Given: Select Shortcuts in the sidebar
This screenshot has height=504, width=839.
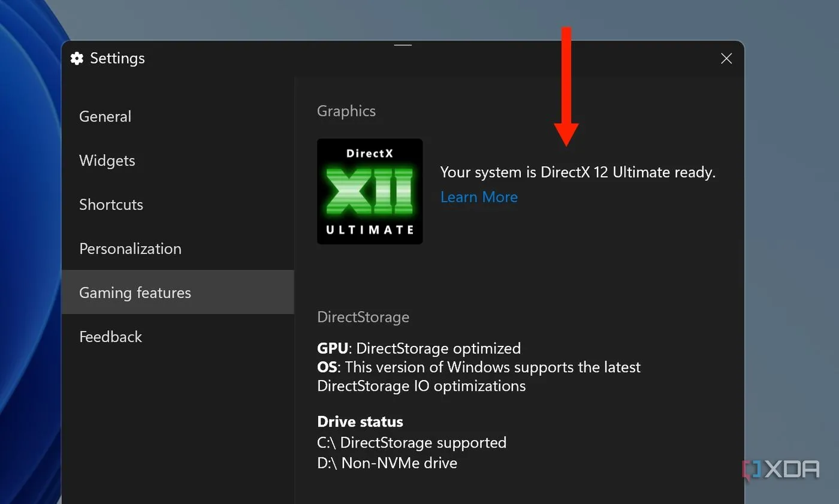Looking at the screenshot, I should [x=111, y=204].
